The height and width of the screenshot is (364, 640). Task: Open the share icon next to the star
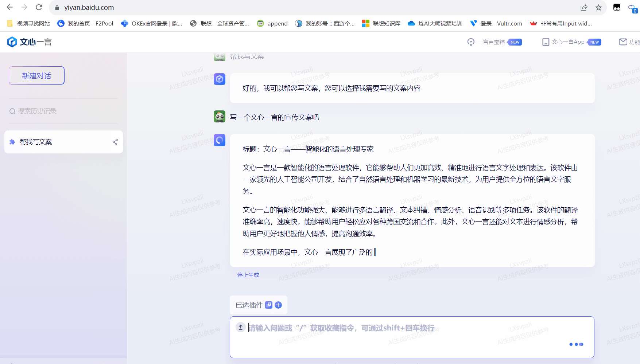[584, 7]
